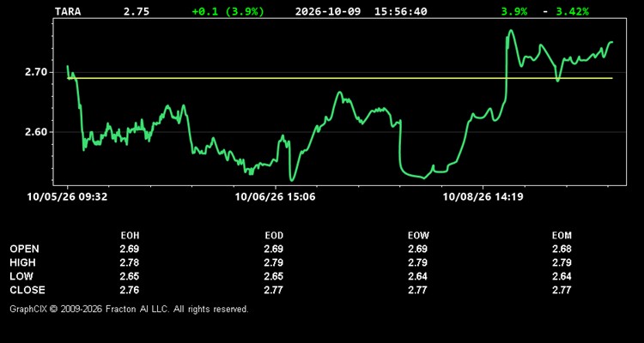Click the 10/08/26 14:19 axis label
644x343 pixels.
(483, 197)
